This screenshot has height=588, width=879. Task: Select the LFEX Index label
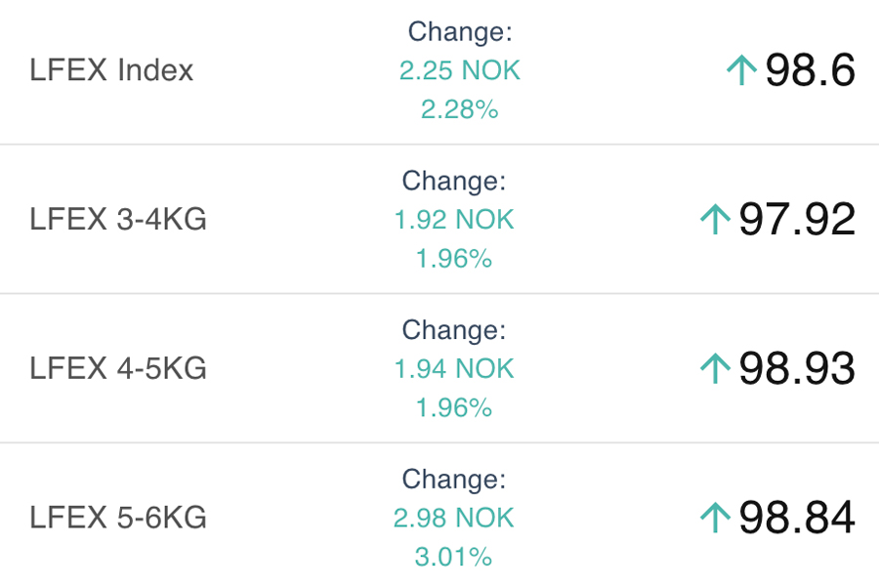click(111, 70)
